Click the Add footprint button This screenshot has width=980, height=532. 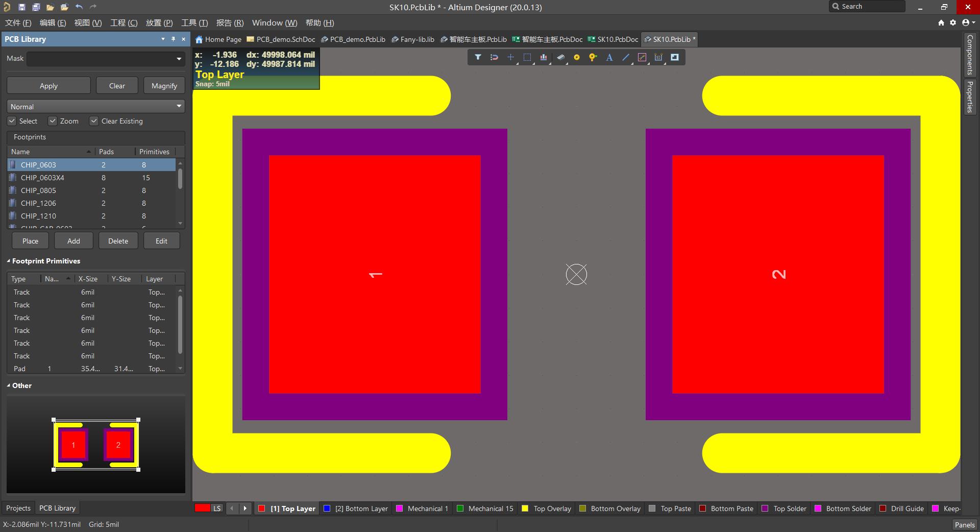73,241
